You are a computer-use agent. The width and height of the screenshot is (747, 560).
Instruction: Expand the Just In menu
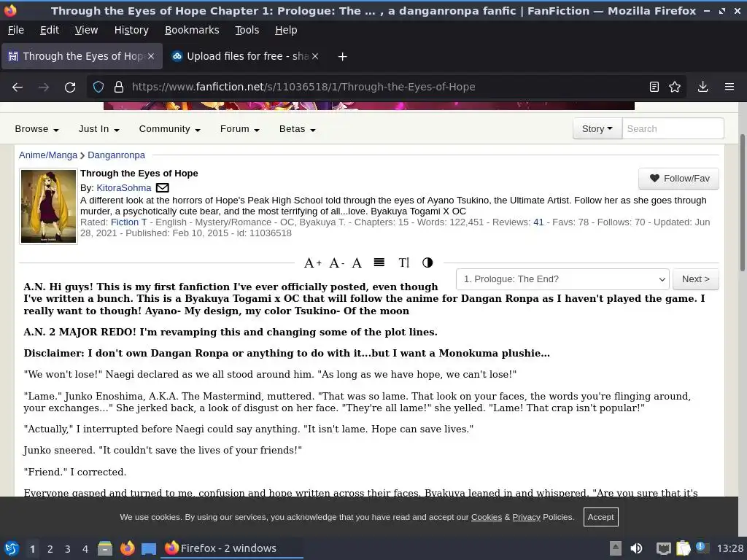tap(98, 129)
